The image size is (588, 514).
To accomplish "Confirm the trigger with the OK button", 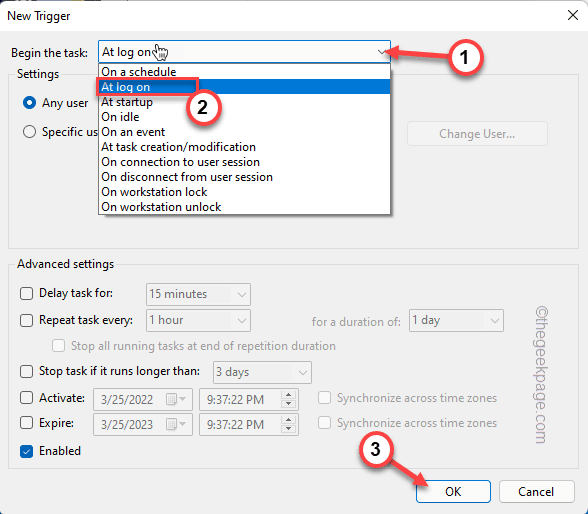I will (453, 492).
